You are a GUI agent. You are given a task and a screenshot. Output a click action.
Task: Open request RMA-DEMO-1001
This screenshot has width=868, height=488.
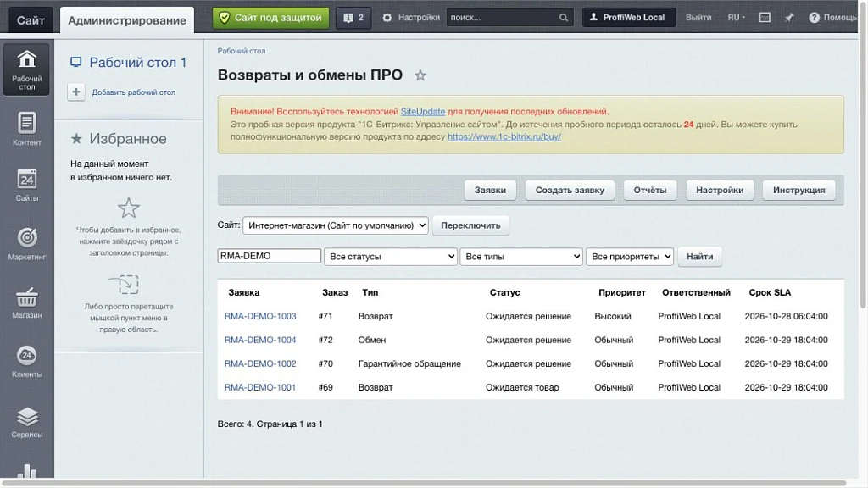point(260,387)
